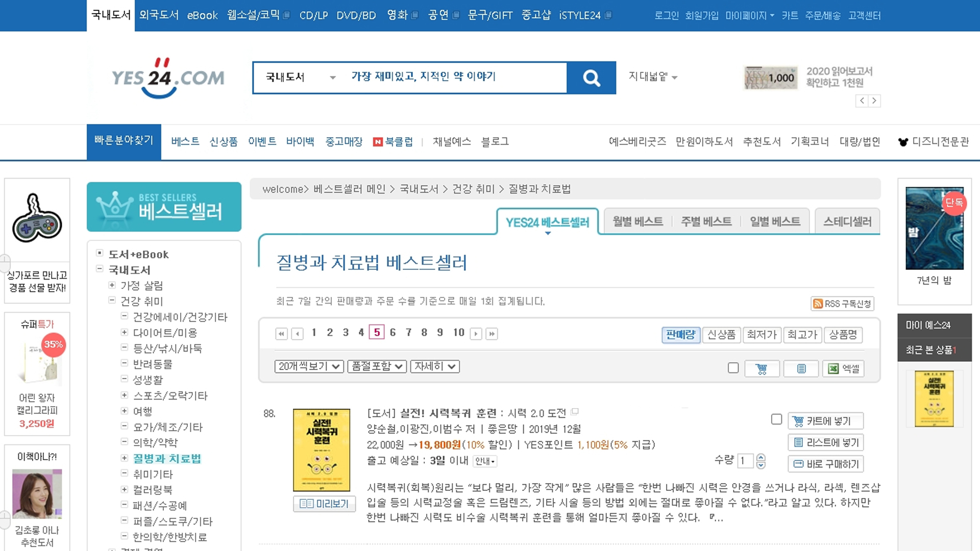The width and height of the screenshot is (980, 551).
Task: Click the add-to-list icon in the toolbar
Action: point(801,368)
